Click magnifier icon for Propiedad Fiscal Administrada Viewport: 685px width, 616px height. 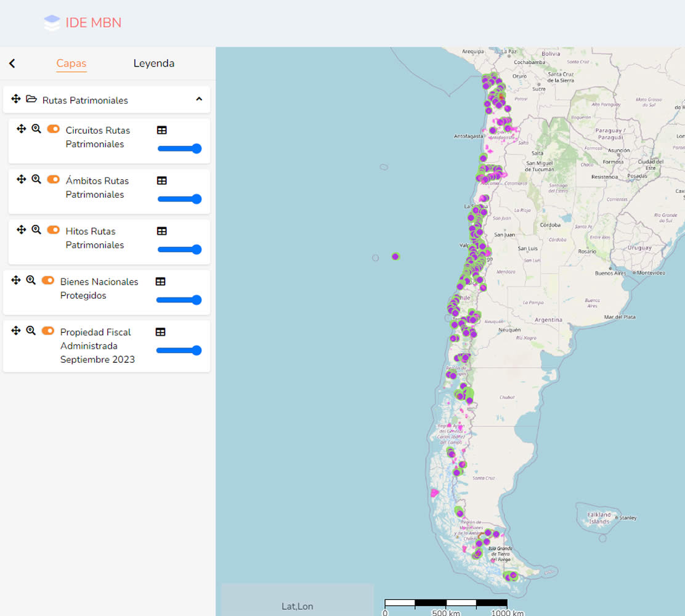(31, 331)
